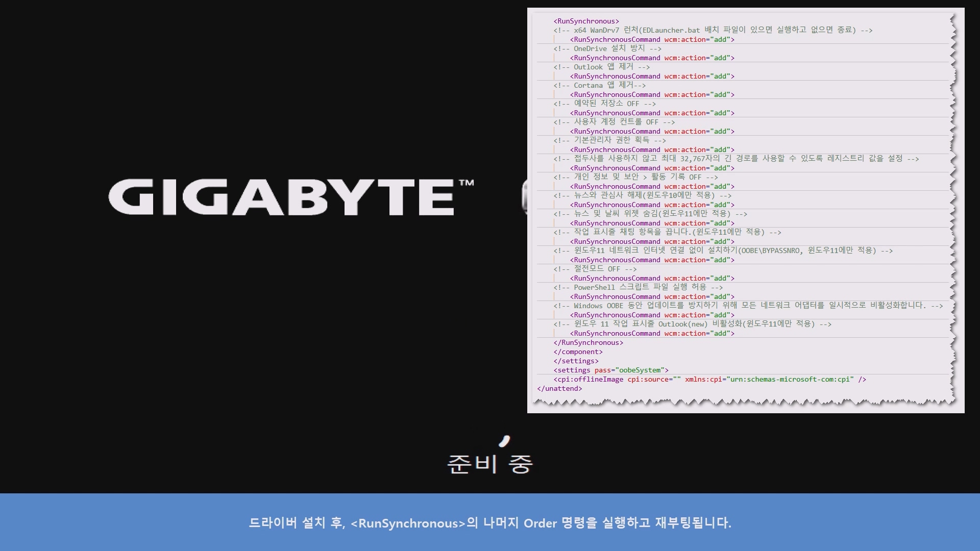Click PowerShell 스크립트 파일 실행 허용 comment
Image resolution: width=980 pixels, height=551 pixels.
click(638, 287)
